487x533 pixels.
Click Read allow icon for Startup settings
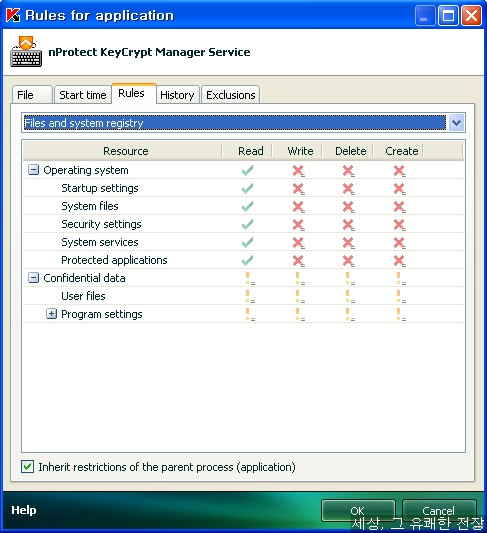click(x=247, y=188)
